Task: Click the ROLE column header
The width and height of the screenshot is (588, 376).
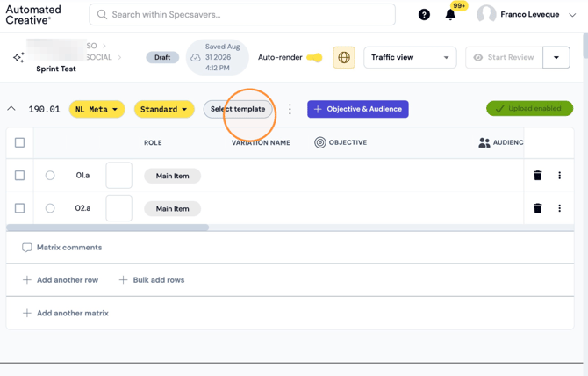Action: coord(153,142)
